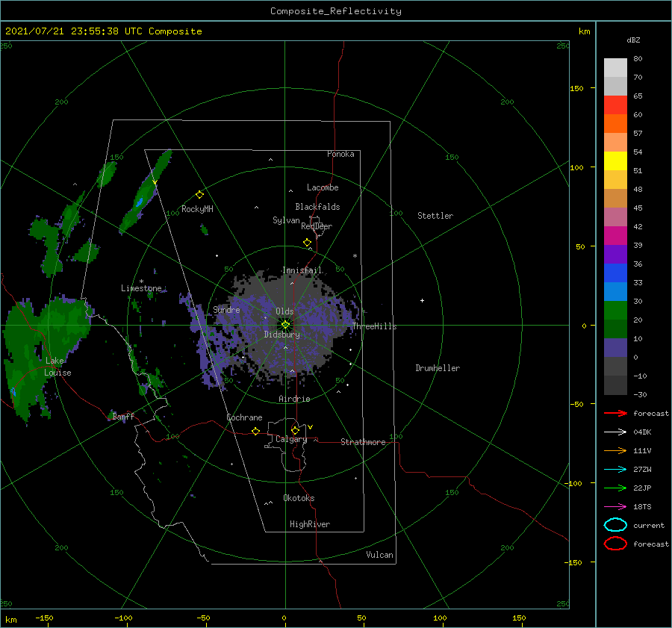Click the yellow diamond marker near Cochrane
The image size is (672, 628).
point(255,431)
